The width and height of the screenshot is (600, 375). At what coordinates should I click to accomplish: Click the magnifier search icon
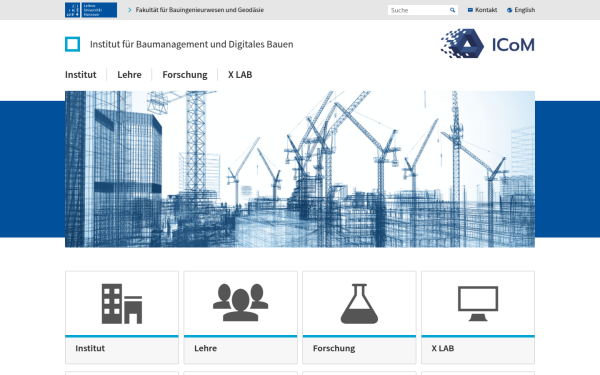coord(452,10)
